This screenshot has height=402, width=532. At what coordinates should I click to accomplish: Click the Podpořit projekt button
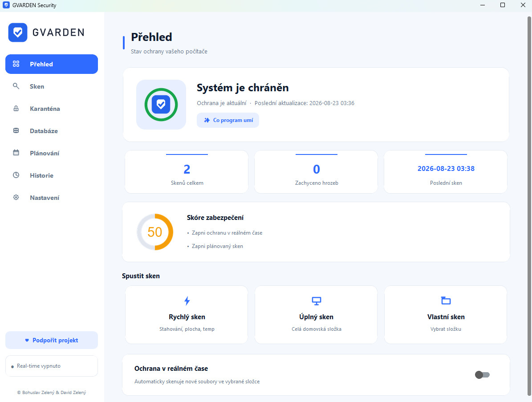[x=52, y=340]
